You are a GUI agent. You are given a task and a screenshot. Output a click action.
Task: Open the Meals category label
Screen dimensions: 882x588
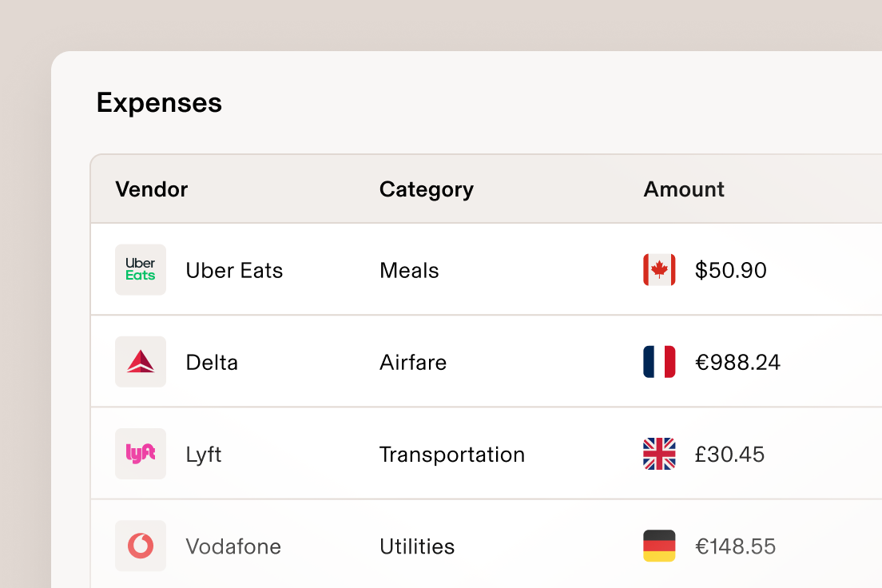[408, 270]
